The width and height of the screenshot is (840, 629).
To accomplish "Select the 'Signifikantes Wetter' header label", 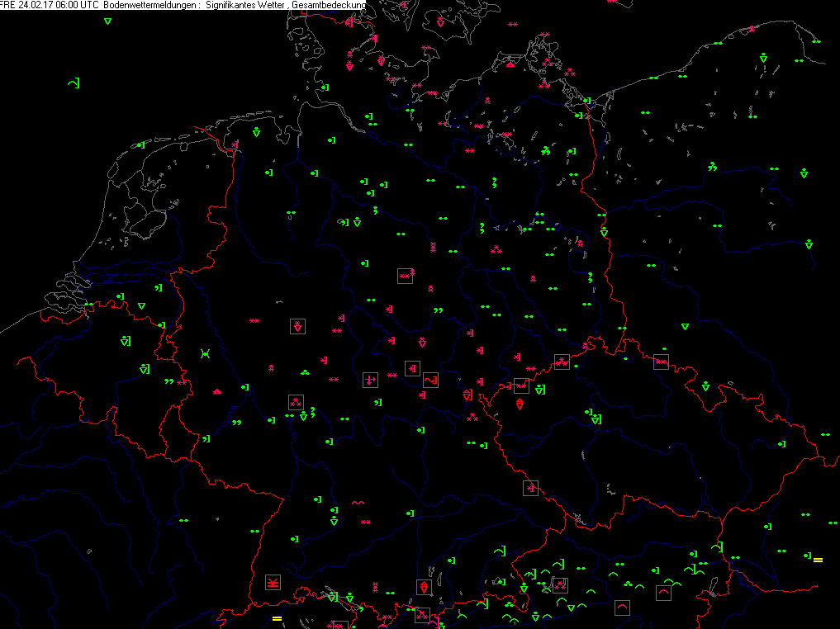I will 245,5.
